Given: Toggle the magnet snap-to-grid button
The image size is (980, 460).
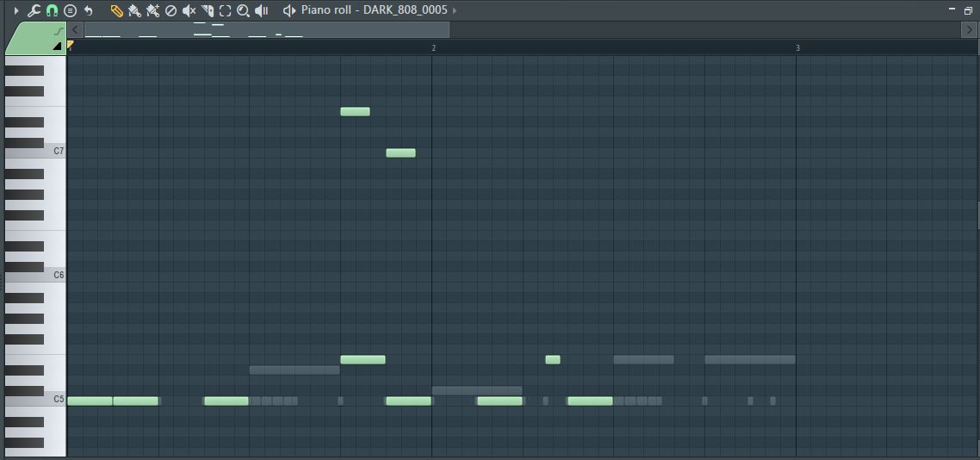Looking at the screenshot, I should pyautogui.click(x=52, y=10).
